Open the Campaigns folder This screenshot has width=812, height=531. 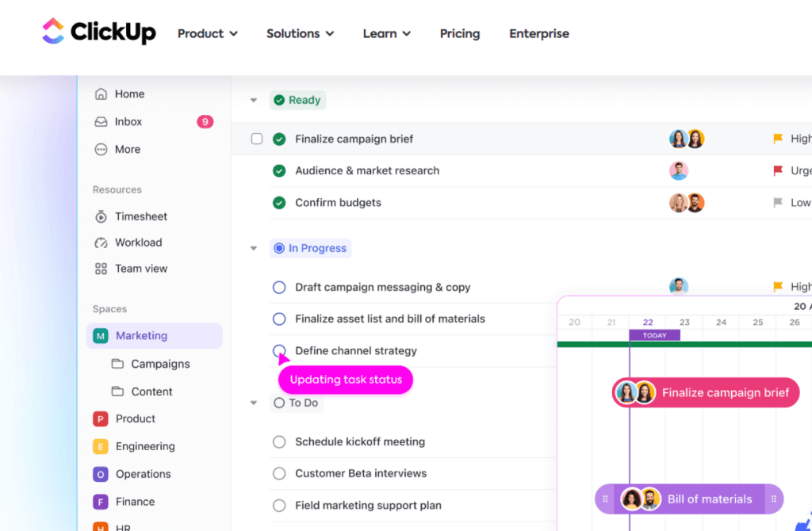160,364
